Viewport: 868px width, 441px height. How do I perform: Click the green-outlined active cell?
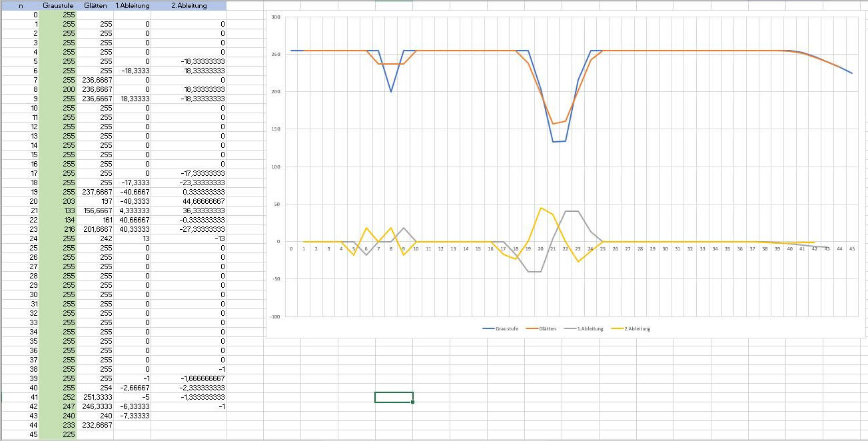pyautogui.click(x=394, y=398)
